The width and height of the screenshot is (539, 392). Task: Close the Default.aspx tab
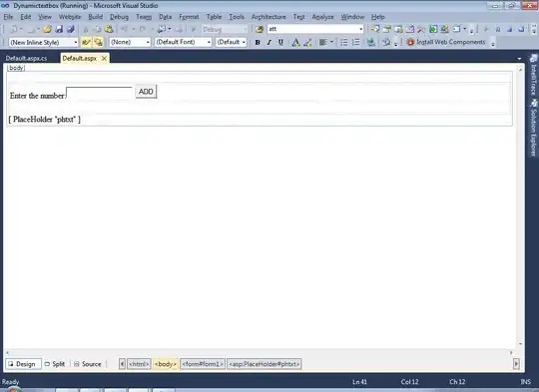coord(104,59)
